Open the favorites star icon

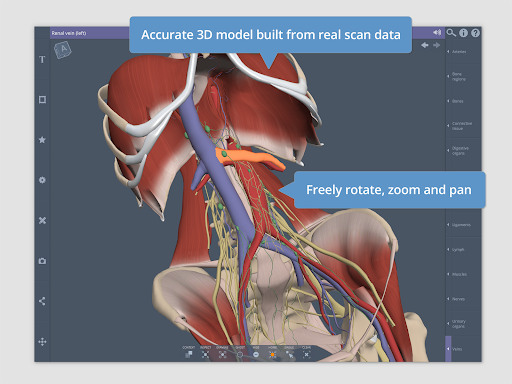(42, 140)
